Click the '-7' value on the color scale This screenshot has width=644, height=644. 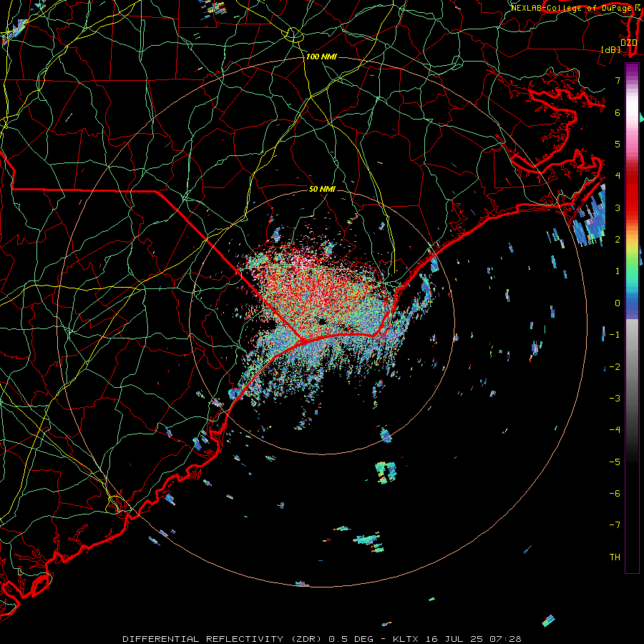(x=615, y=525)
